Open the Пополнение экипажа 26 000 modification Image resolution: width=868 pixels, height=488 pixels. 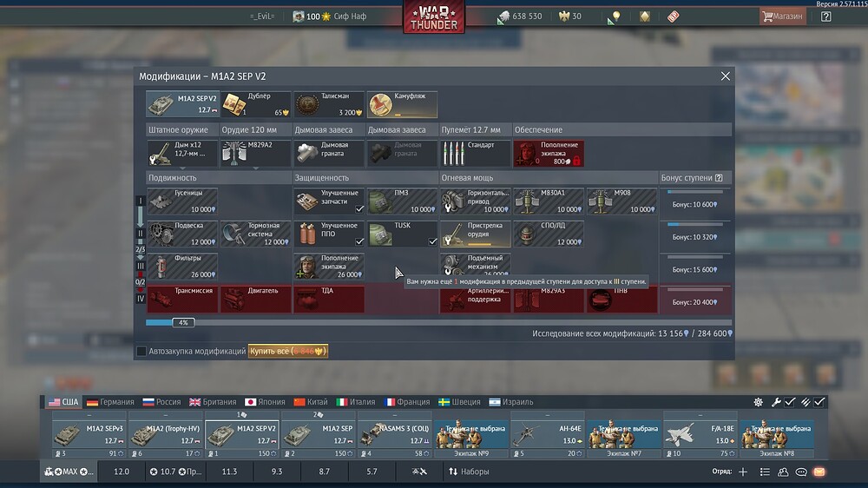(x=329, y=267)
